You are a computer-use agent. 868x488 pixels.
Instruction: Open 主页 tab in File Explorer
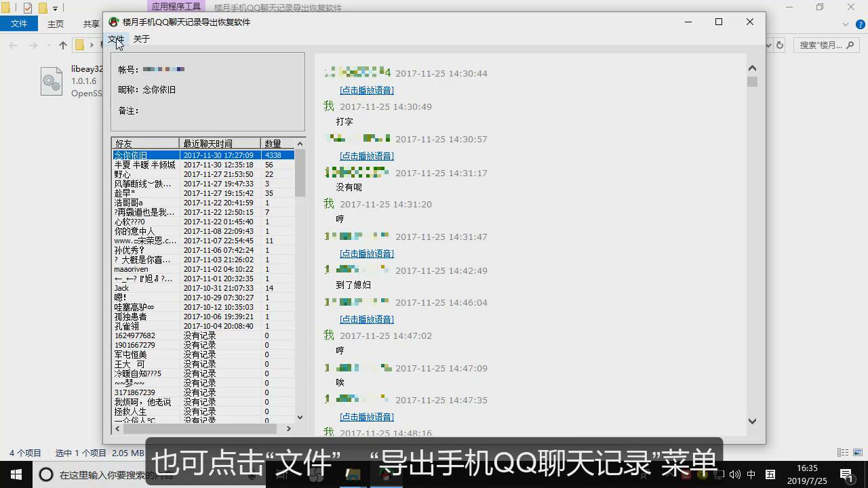click(x=56, y=24)
